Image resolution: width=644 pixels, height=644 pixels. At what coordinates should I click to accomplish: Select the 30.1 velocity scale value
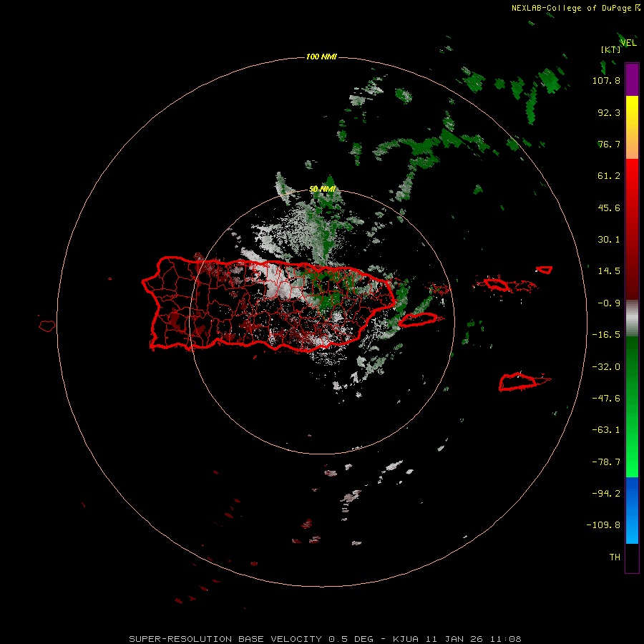(609, 240)
